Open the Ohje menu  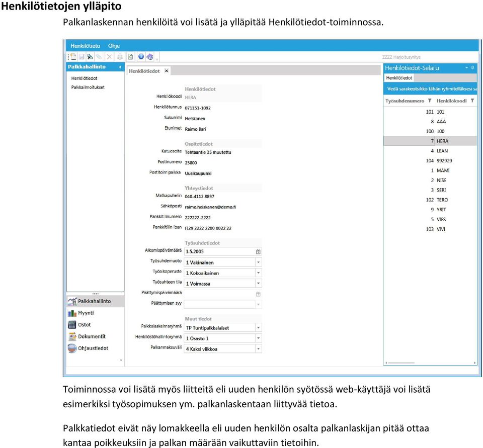click(114, 46)
